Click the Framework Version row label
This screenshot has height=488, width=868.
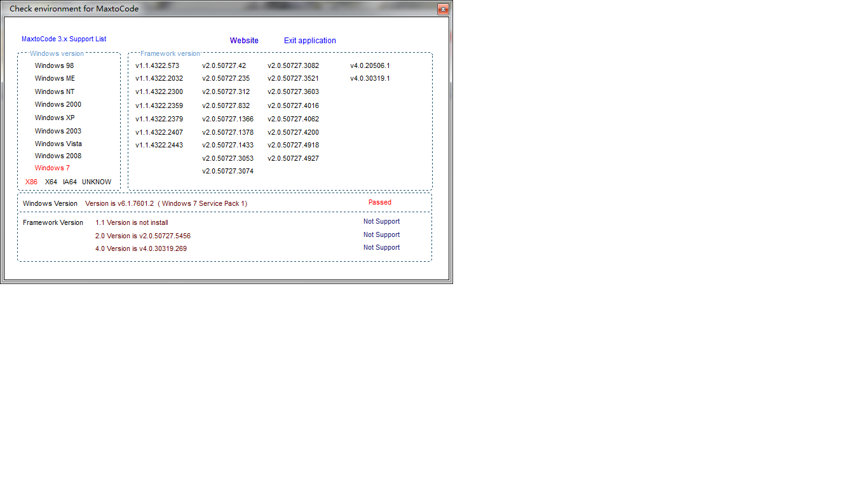coord(53,222)
